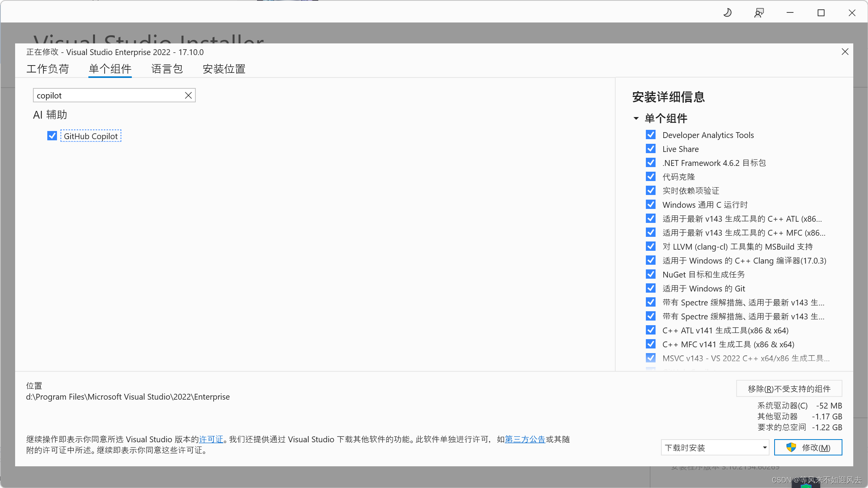Select the AI 辅助 category heading
Screen dimensions: 868x488
click(x=50, y=115)
